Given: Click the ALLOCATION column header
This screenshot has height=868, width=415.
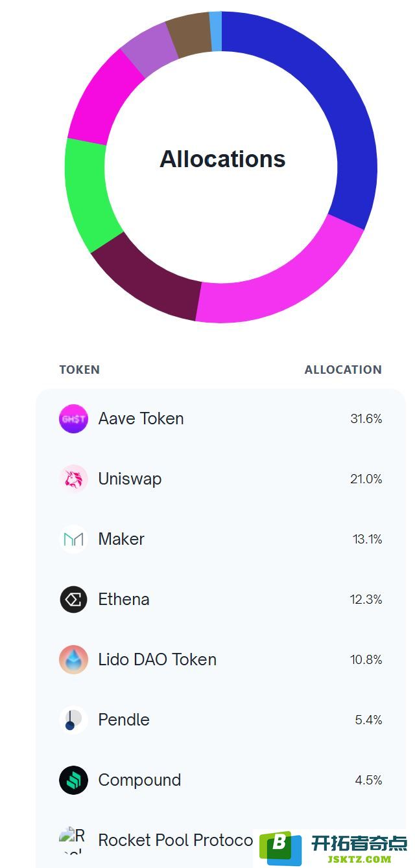Looking at the screenshot, I should (x=343, y=370).
